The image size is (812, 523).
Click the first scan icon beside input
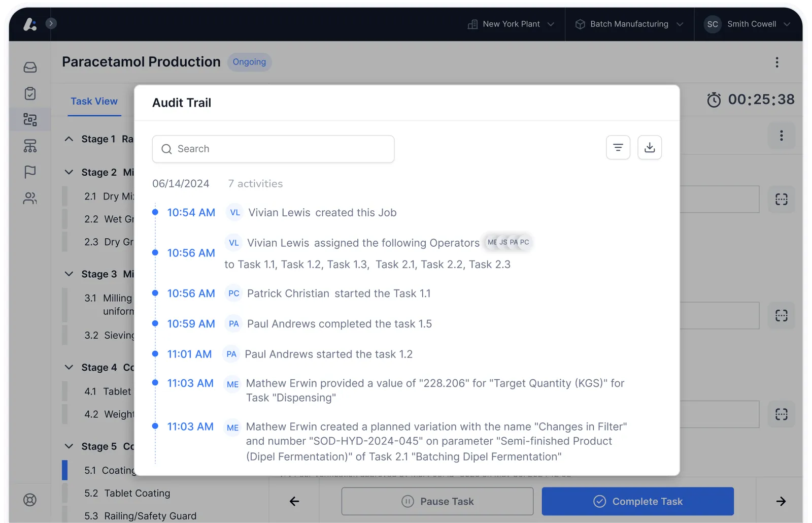pos(781,199)
